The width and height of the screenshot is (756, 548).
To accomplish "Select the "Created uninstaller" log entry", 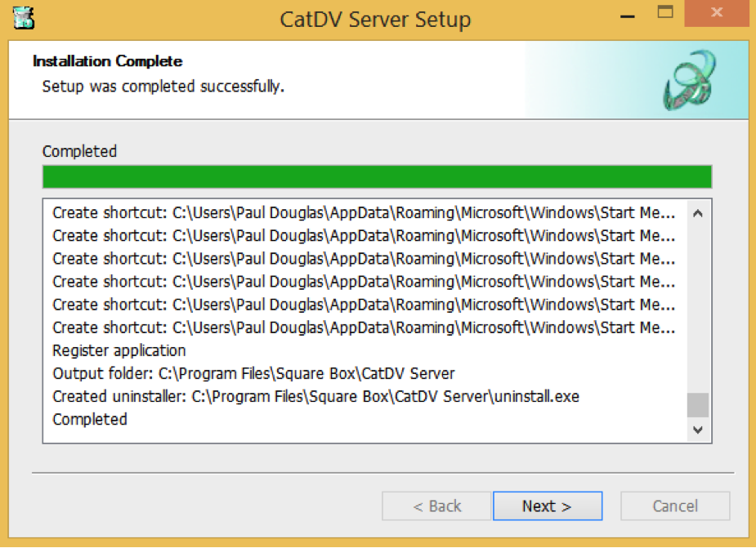I will coord(316,396).
